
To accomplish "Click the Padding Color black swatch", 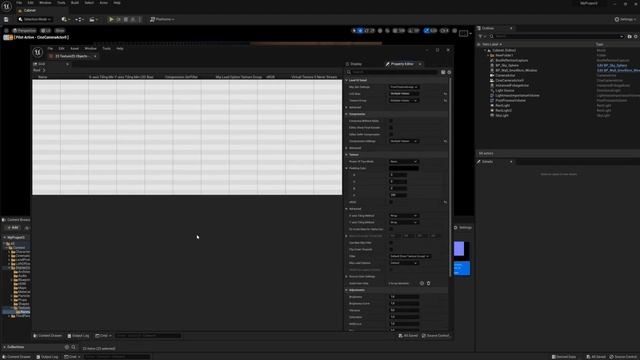I will [404, 168].
